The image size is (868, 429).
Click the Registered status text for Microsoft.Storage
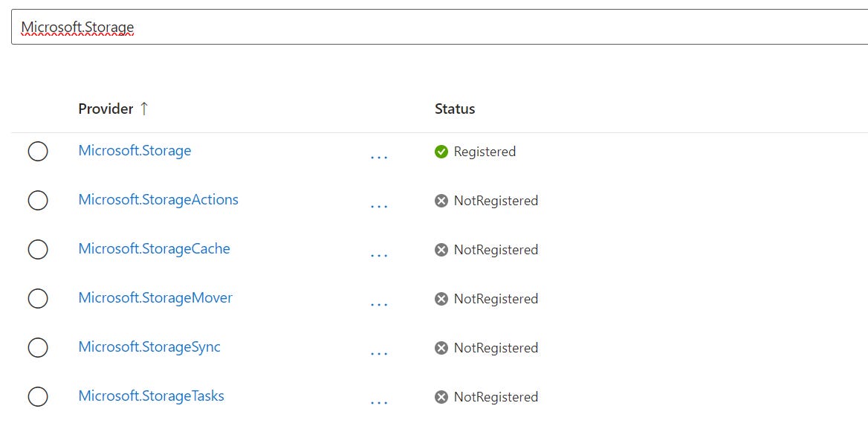coord(485,152)
